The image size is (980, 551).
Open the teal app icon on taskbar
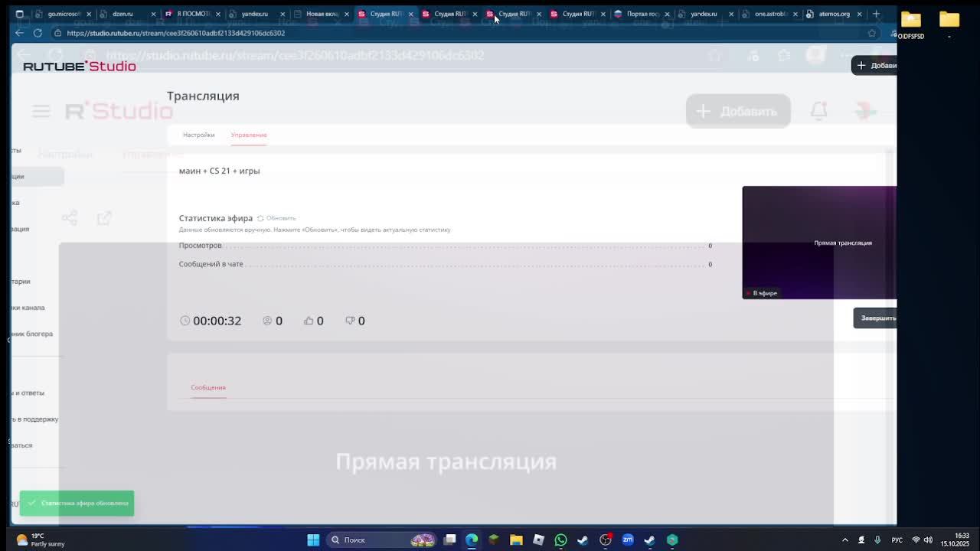point(672,540)
